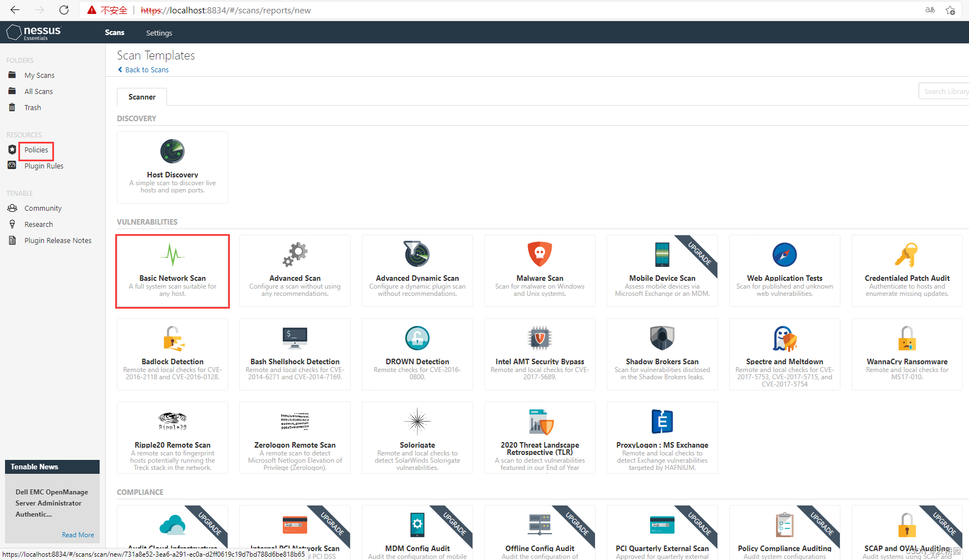
Task: Select Basic Network Scan title text
Action: tap(173, 278)
